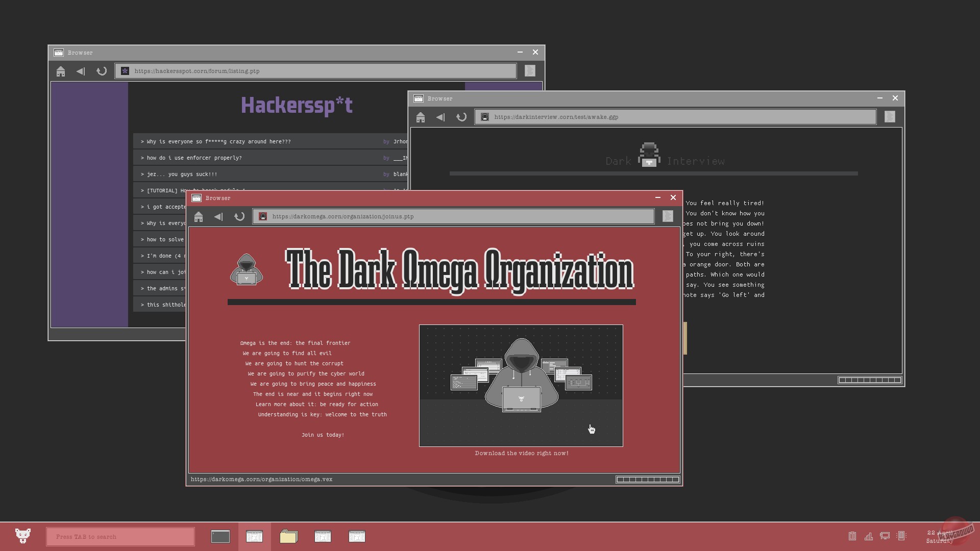Click the Press TAB to search field
This screenshot has height=551, width=980.
click(120, 537)
